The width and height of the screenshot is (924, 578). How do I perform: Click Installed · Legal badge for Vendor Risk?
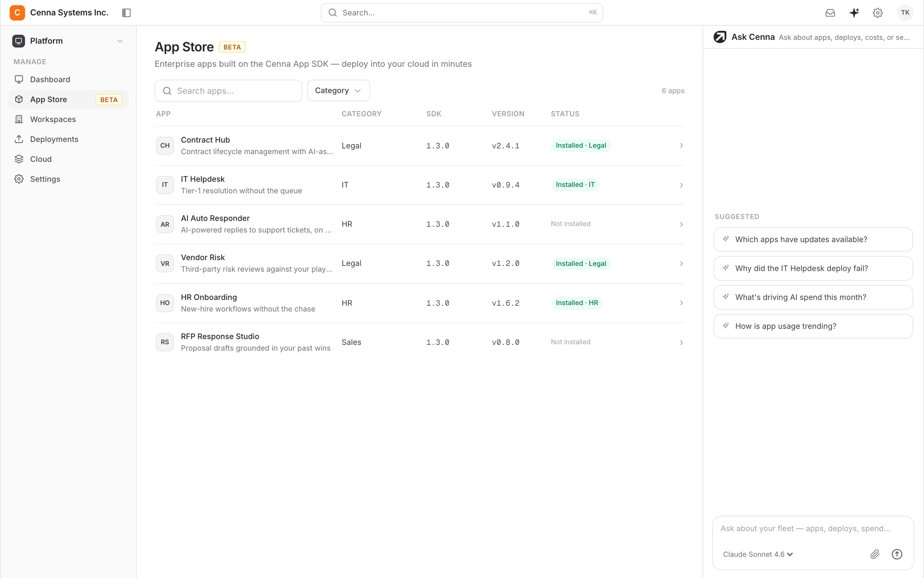tap(581, 263)
